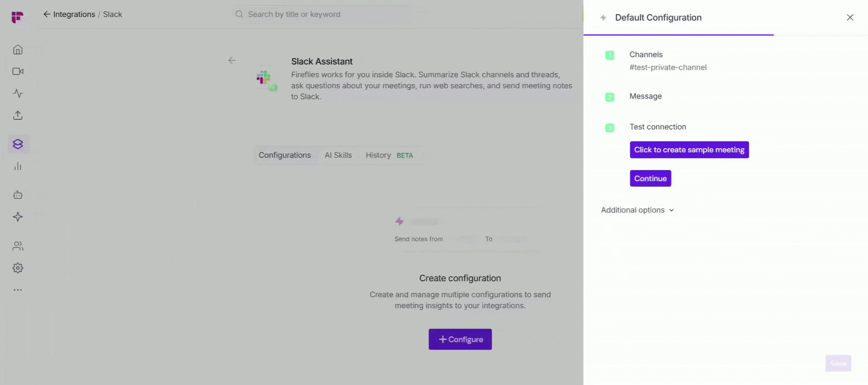
Task: Click the Slack Assistant logo
Action: pos(266,80)
